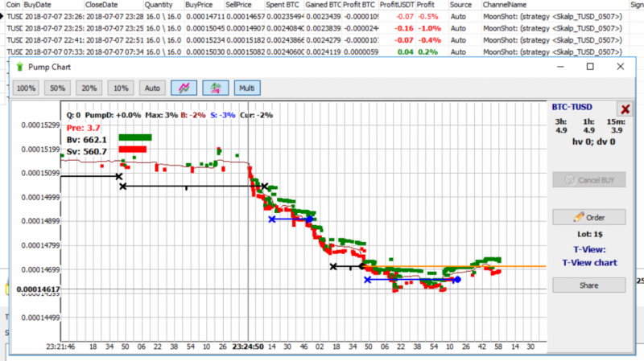This screenshot has width=644, height=361.
Task: Toggle the zigzag lines chart mode icon
Action: coord(184,88)
